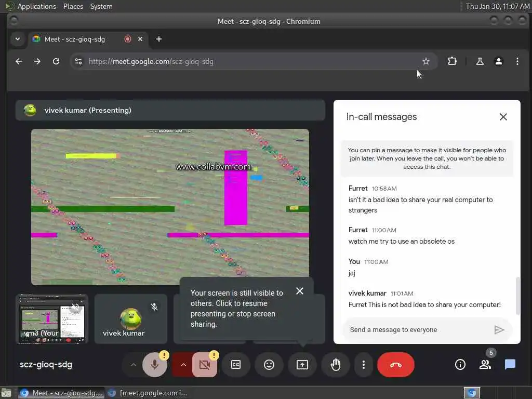Toggle the camera button
This screenshot has height=399, width=532.
pyautogui.click(x=205, y=365)
